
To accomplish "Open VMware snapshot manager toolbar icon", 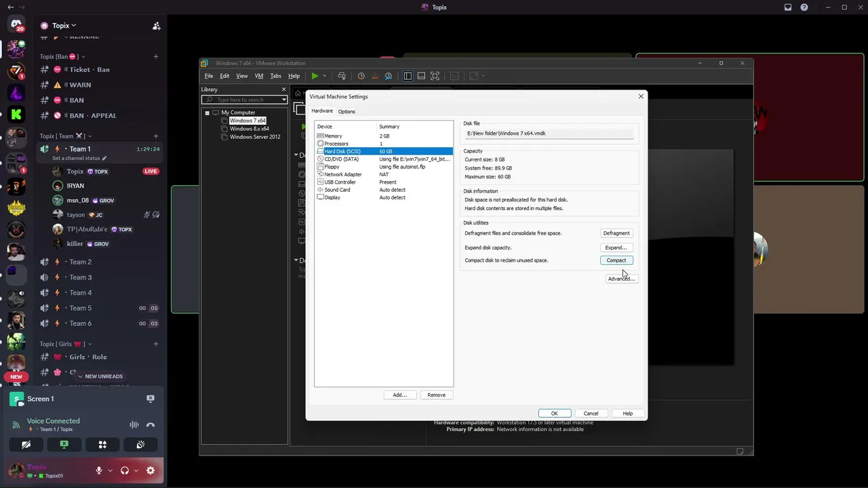I will (389, 76).
